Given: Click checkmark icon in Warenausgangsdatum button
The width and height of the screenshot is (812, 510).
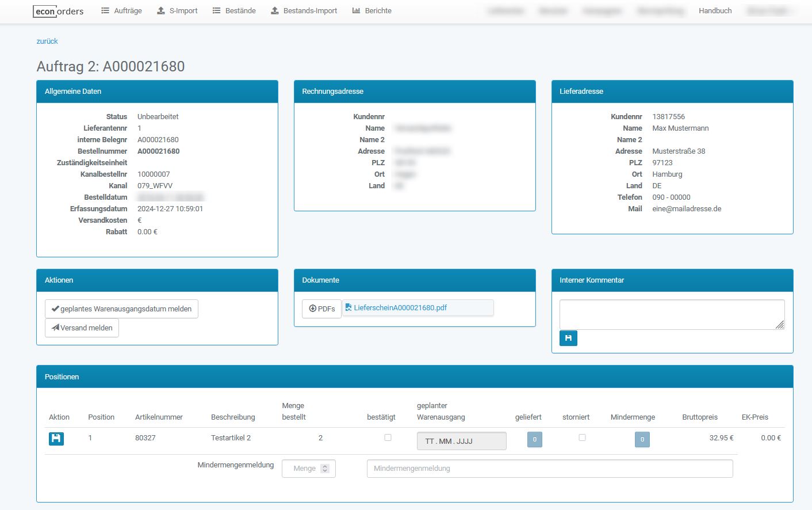Looking at the screenshot, I should click(55, 309).
